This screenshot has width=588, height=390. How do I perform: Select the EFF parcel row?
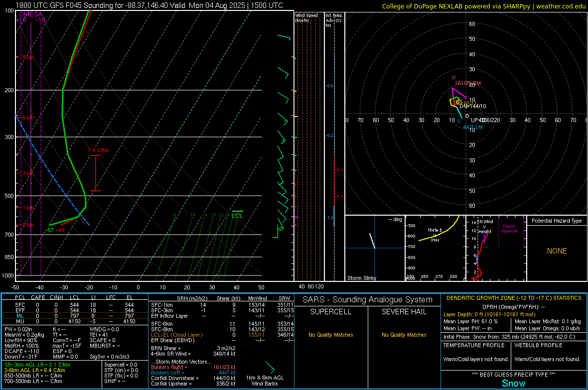[75, 310]
